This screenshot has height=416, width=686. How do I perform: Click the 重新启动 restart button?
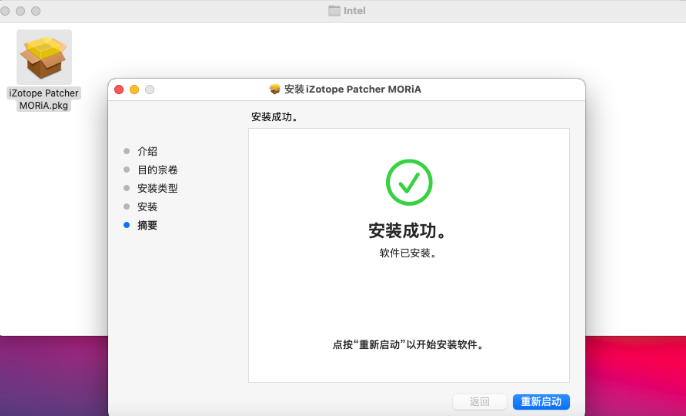click(541, 402)
